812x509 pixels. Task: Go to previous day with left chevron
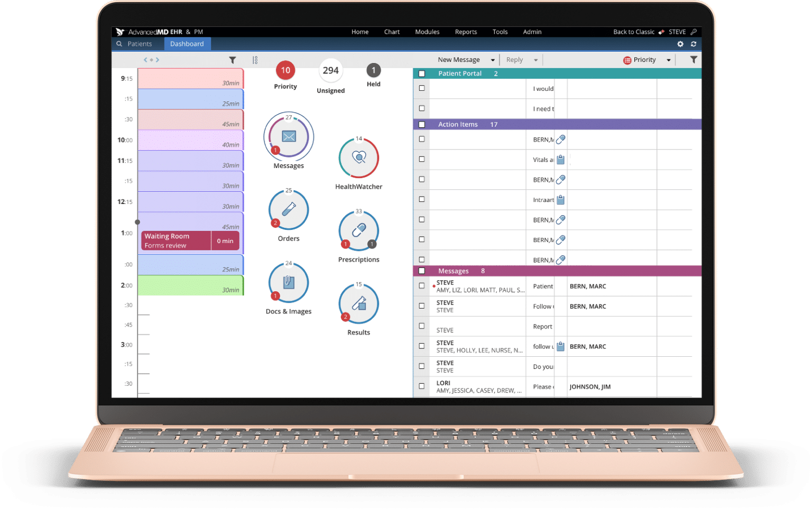click(x=146, y=60)
